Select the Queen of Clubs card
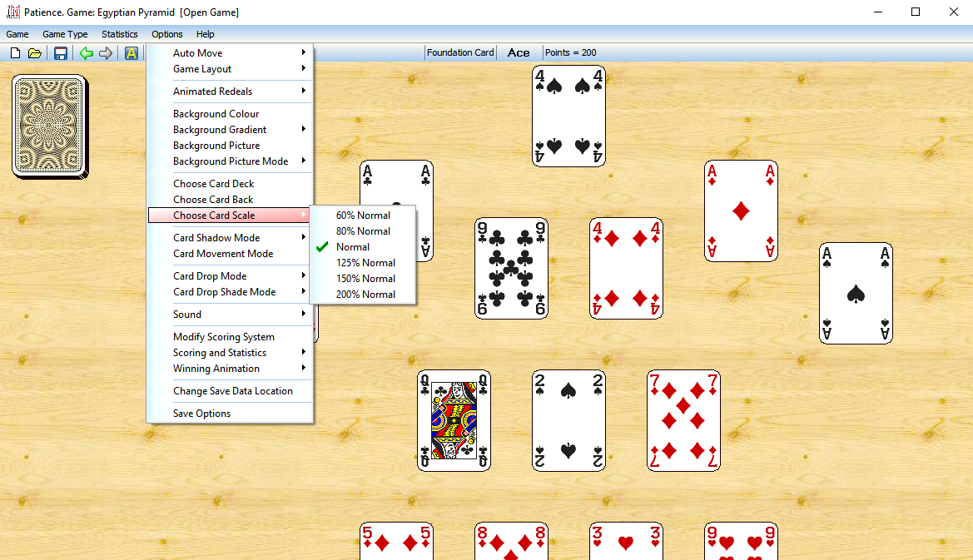973x560 pixels. coord(454,421)
